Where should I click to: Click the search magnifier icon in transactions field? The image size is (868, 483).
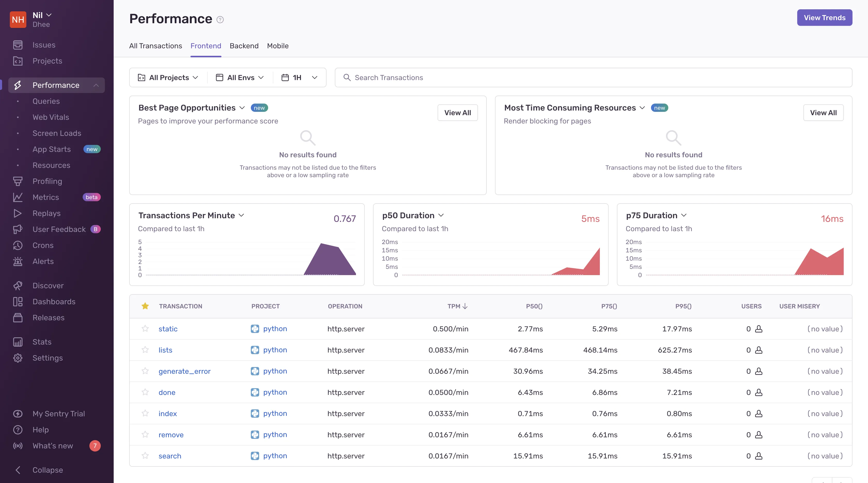347,77
